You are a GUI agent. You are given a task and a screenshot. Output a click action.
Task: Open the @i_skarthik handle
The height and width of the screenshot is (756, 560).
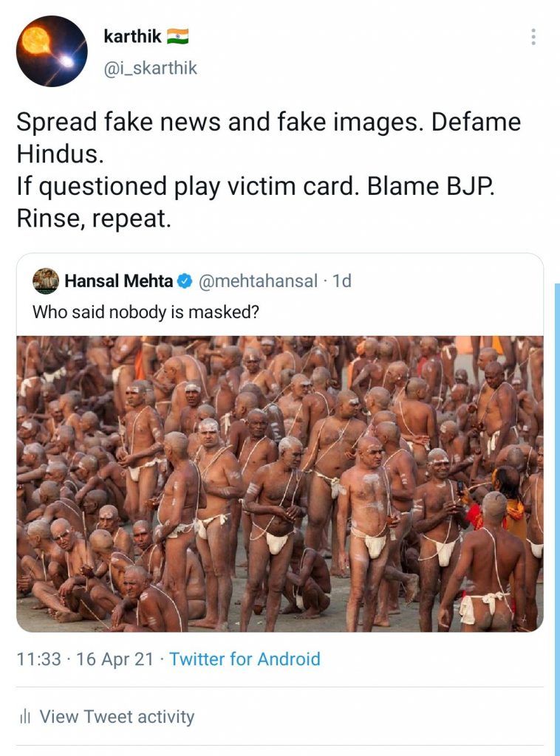[x=151, y=69]
